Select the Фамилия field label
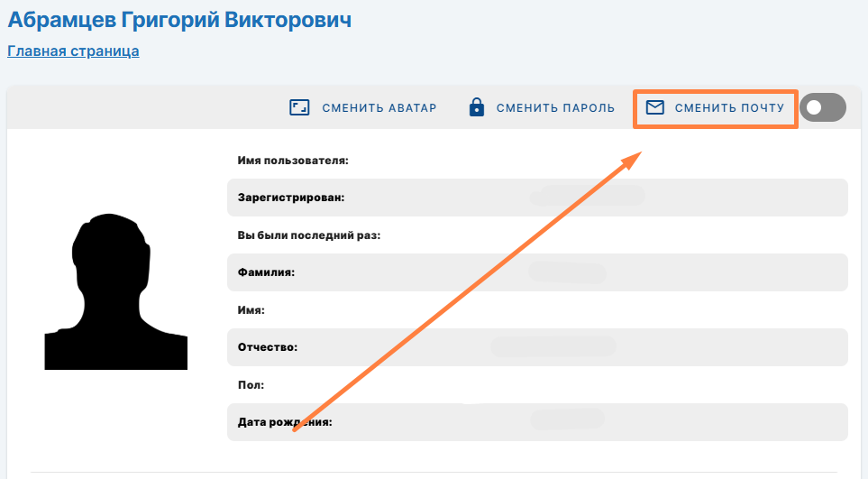The width and height of the screenshot is (868, 479). (267, 272)
